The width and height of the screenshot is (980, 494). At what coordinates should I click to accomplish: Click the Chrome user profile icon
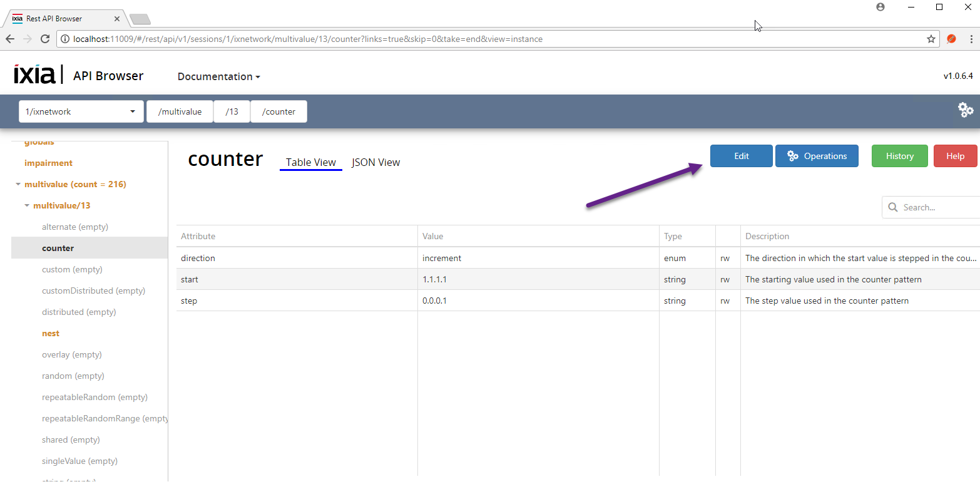click(880, 7)
